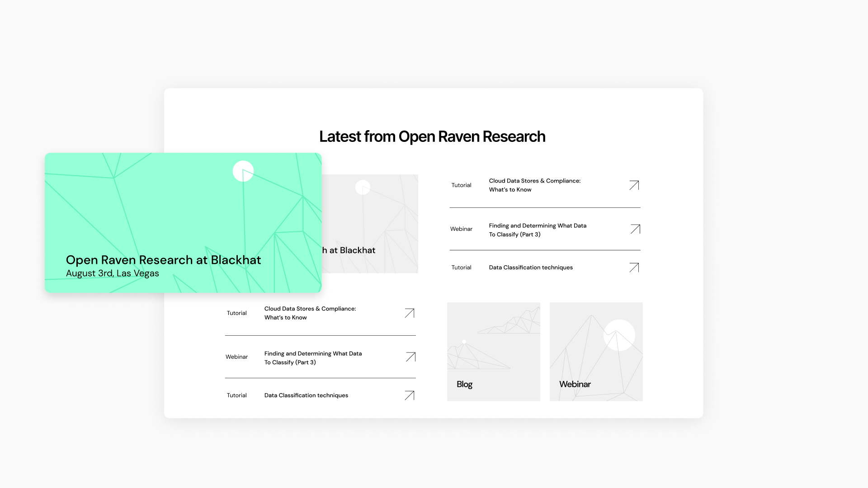Click lower 'Data Classification techniques' title
This screenshot has width=868, height=488.
[306, 395]
